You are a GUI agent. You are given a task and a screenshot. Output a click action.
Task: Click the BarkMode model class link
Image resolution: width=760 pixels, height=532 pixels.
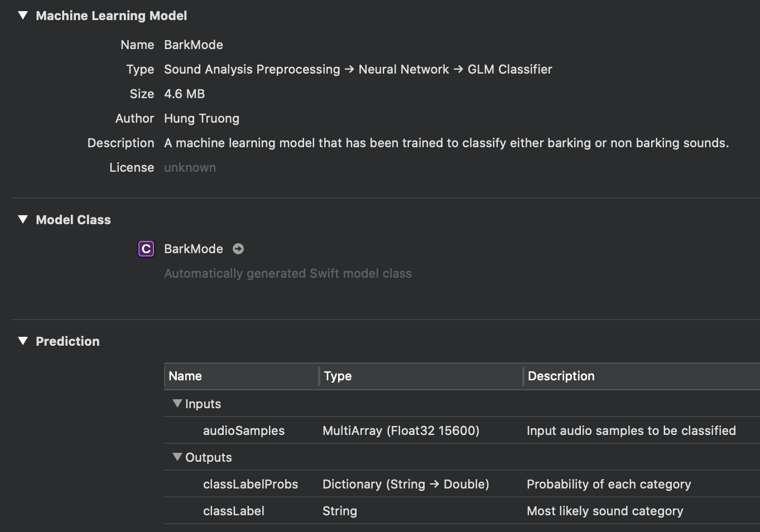coord(194,249)
